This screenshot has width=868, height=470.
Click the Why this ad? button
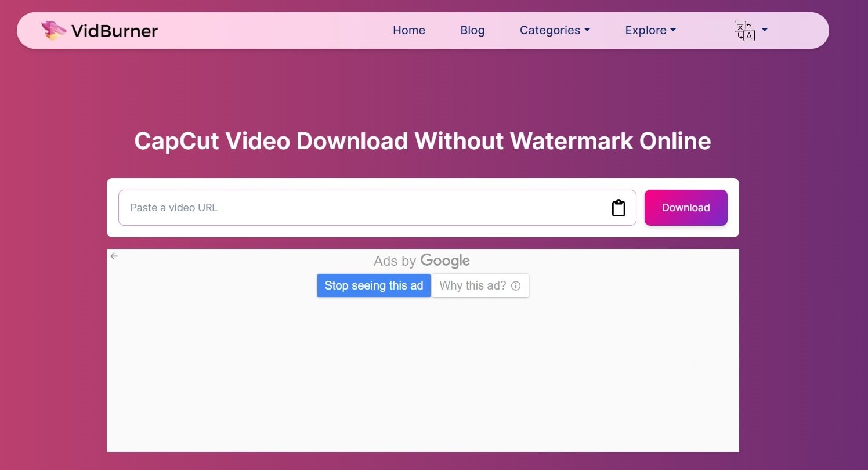click(x=473, y=285)
